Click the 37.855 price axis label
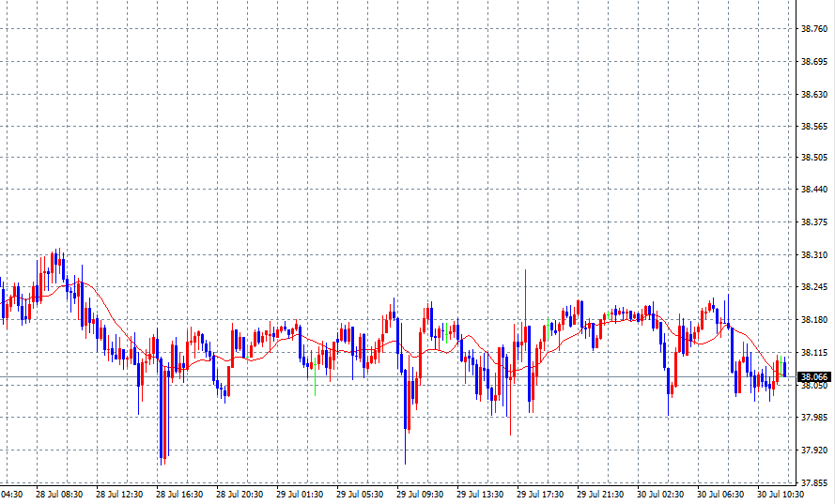835x504 pixels. (813, 482)
